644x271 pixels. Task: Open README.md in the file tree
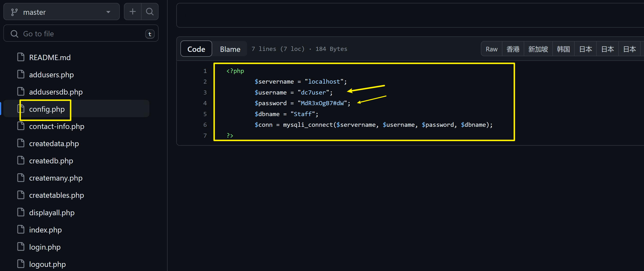coord(50,57)
